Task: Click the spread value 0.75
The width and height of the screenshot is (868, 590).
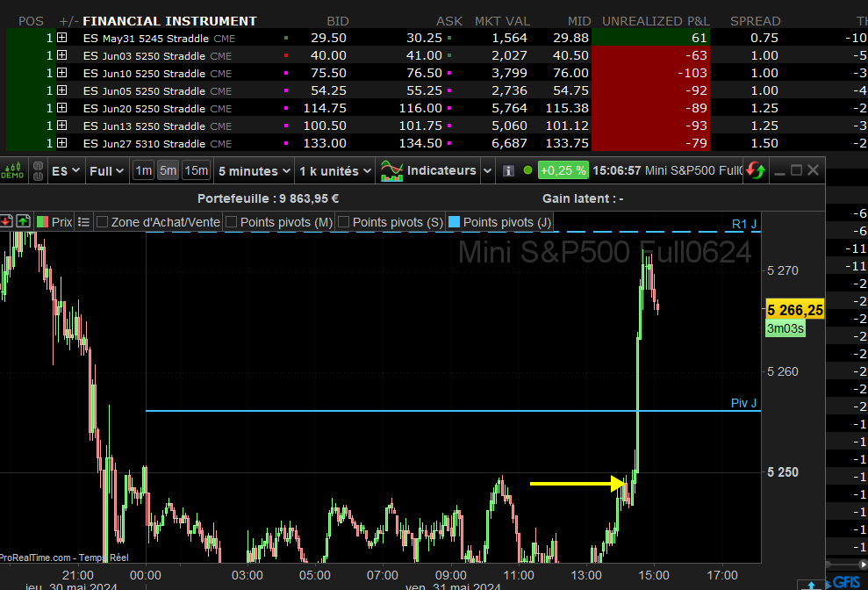Action: tap(764, 38)
